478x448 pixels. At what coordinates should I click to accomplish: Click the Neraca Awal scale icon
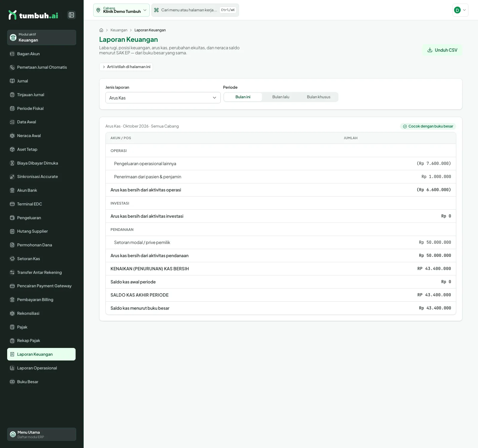coord(12,136)
